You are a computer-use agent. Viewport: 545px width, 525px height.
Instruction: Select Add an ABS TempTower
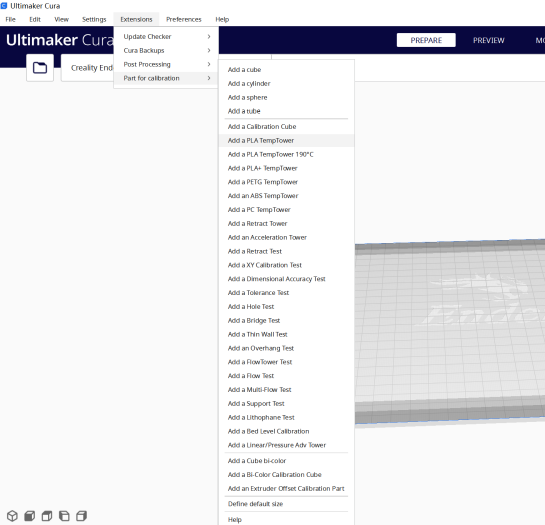pyautogui.click(x=286, y=196)
